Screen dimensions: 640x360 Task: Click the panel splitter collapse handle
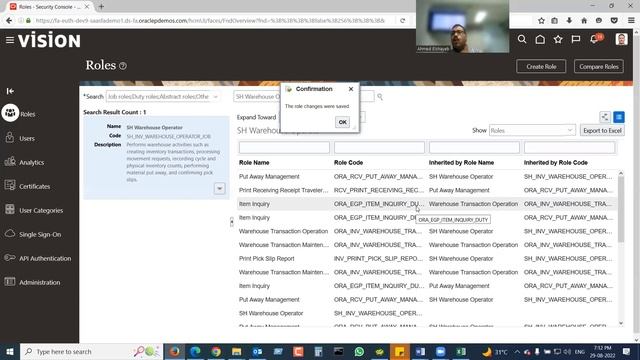(x=232, y=222)
